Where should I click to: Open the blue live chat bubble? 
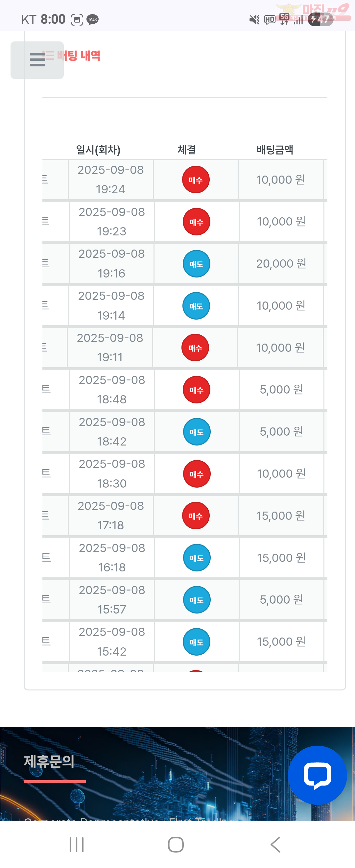317,775
